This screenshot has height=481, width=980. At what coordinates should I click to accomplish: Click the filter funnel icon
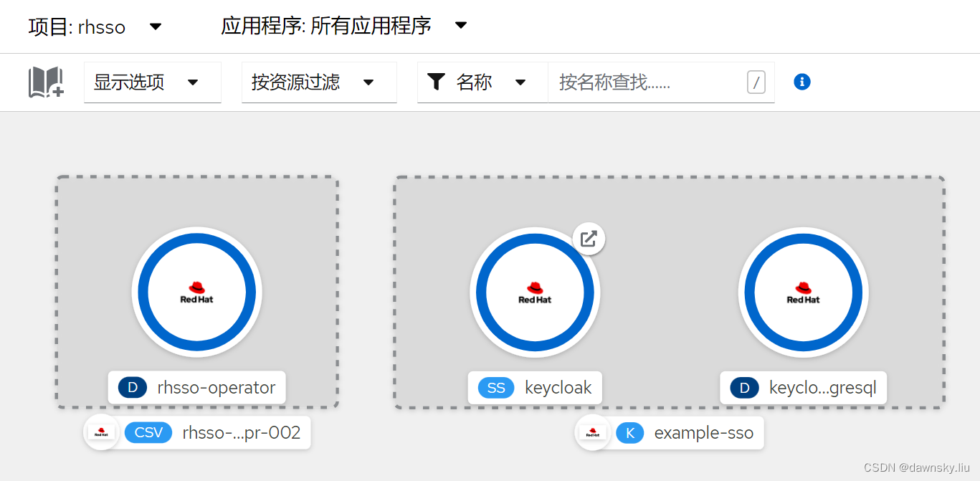pyautogui.click(x=436, y=82)
